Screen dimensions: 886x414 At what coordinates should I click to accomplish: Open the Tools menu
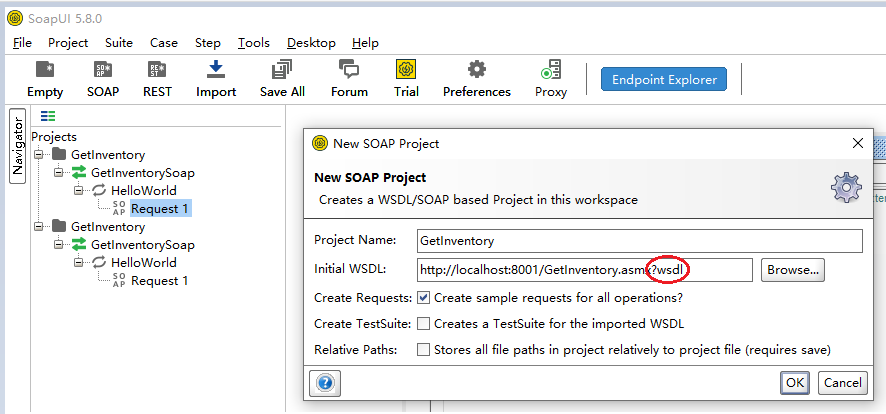pos(254,43)
